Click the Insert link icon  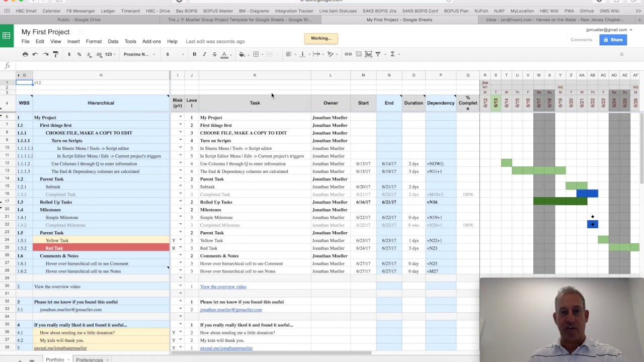348,54
